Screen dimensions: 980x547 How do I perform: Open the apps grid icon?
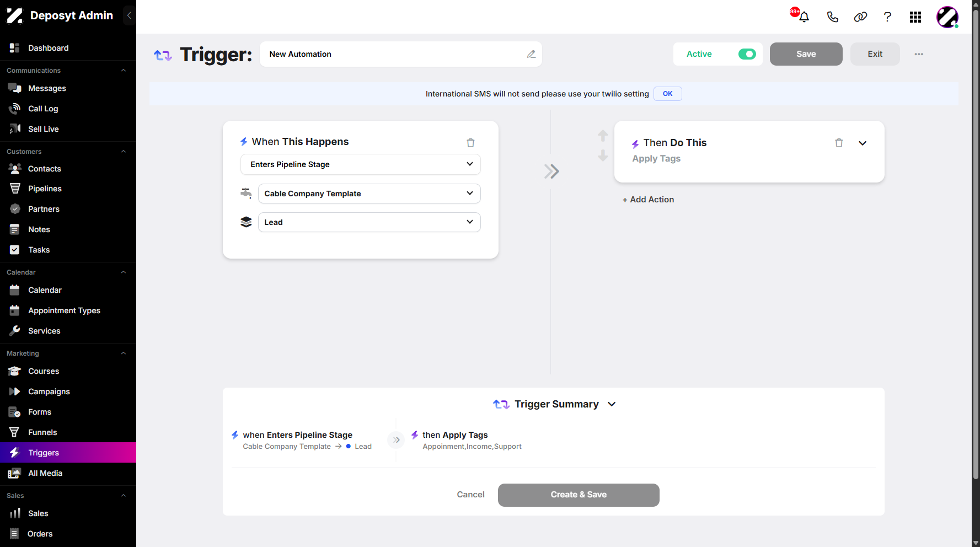tap(915, 17)
